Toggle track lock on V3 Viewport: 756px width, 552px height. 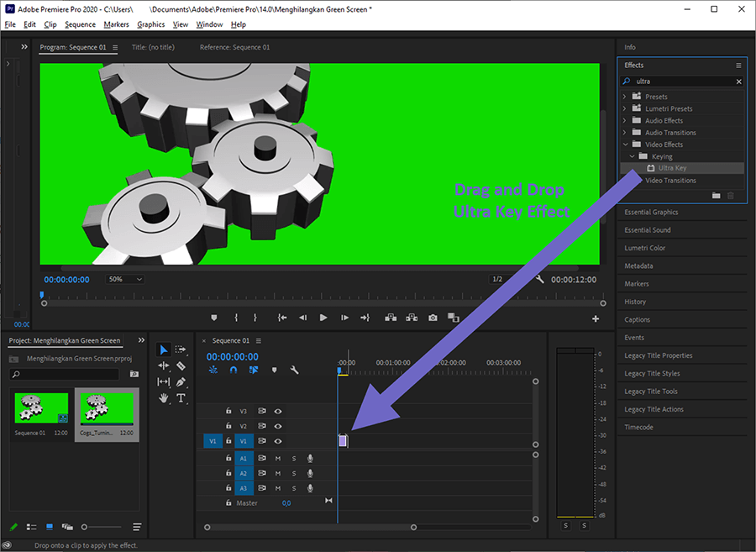tap(228, 411)
